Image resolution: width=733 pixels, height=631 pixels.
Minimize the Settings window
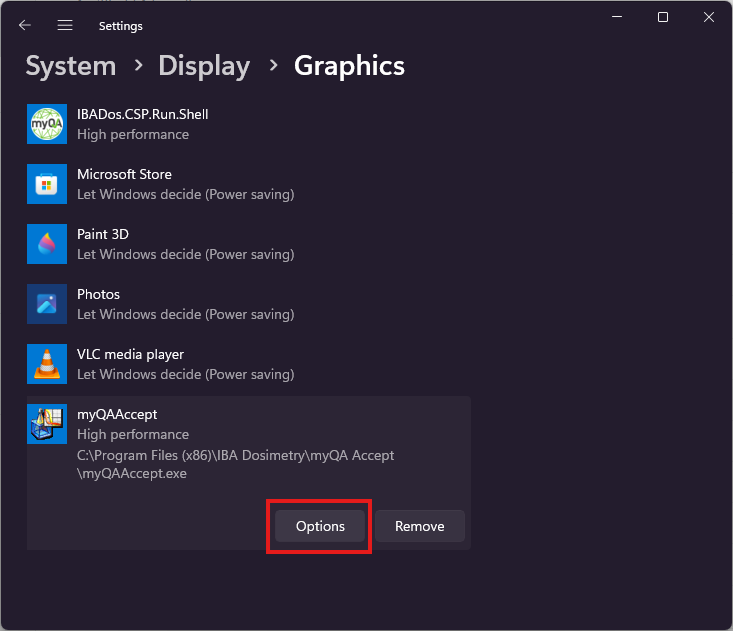(x=617, y=17)
